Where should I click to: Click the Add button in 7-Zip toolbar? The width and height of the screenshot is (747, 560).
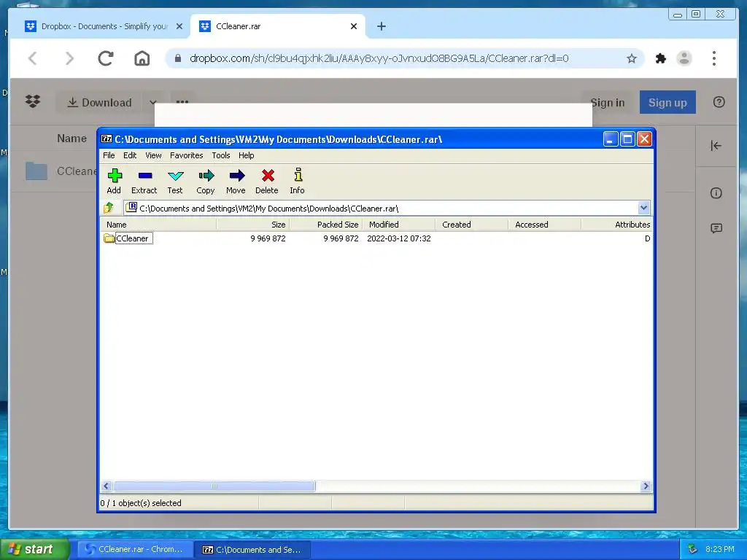pyautogui.click(x=114, y=181)
